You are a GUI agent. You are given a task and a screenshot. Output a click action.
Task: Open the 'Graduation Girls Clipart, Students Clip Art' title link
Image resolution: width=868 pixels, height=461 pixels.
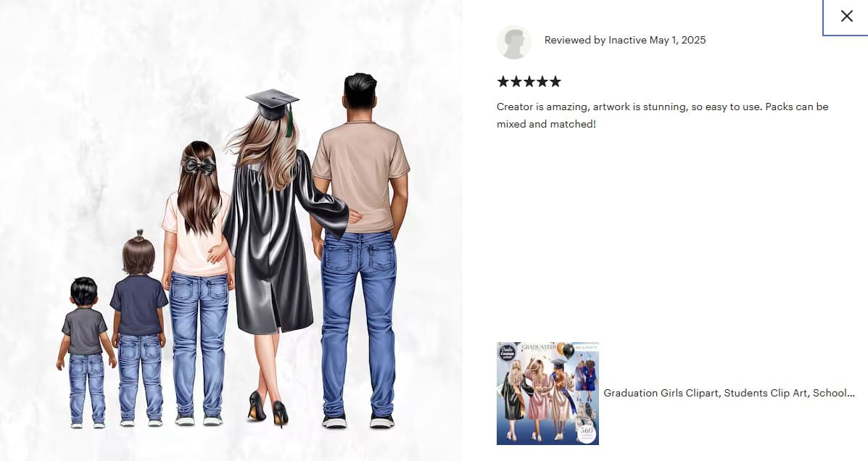pyautogui.click(x=729, y=393)
